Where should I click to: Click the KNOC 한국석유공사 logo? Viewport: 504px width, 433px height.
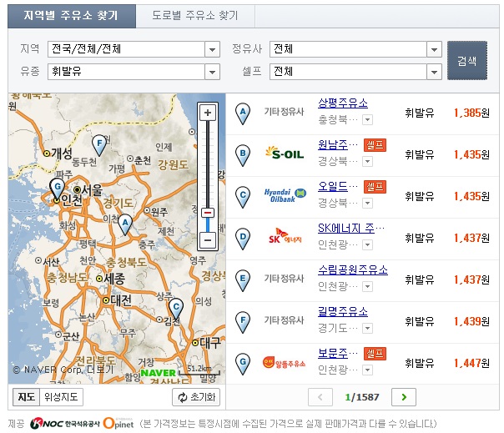coord(64,424)
